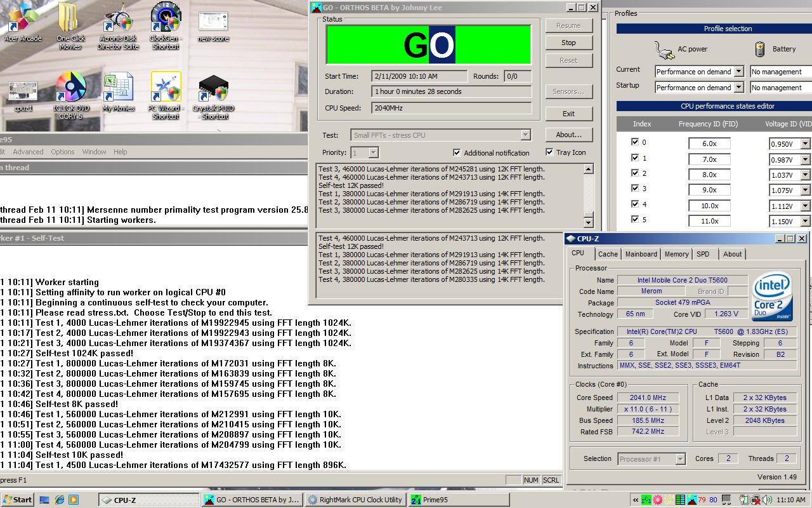Click the volume speaker tray icon
Screen dimensions: 812x508
767,500
